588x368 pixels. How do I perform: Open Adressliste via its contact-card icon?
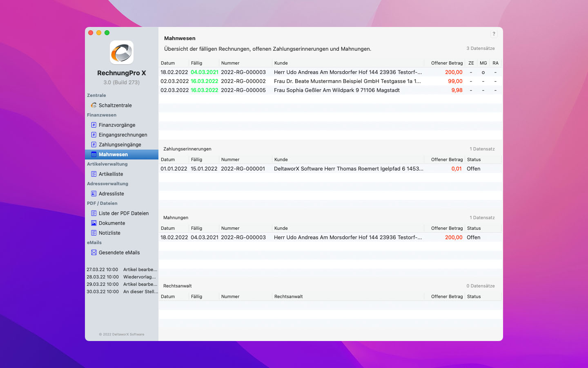click(x=94, y=193)
